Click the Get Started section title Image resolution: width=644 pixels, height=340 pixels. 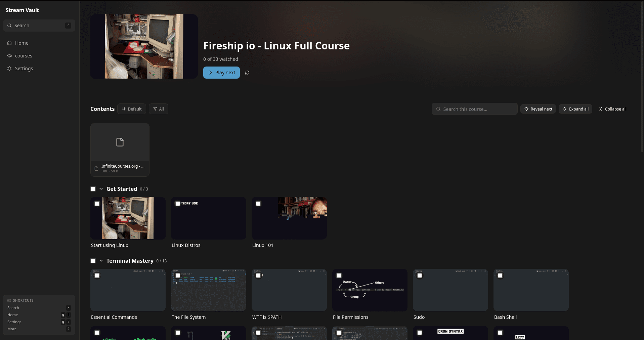122,189
